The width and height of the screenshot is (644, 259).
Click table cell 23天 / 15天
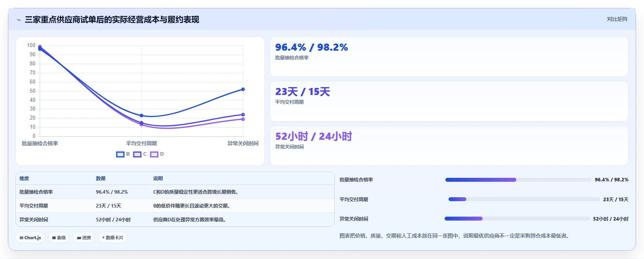tap(108, 206)
